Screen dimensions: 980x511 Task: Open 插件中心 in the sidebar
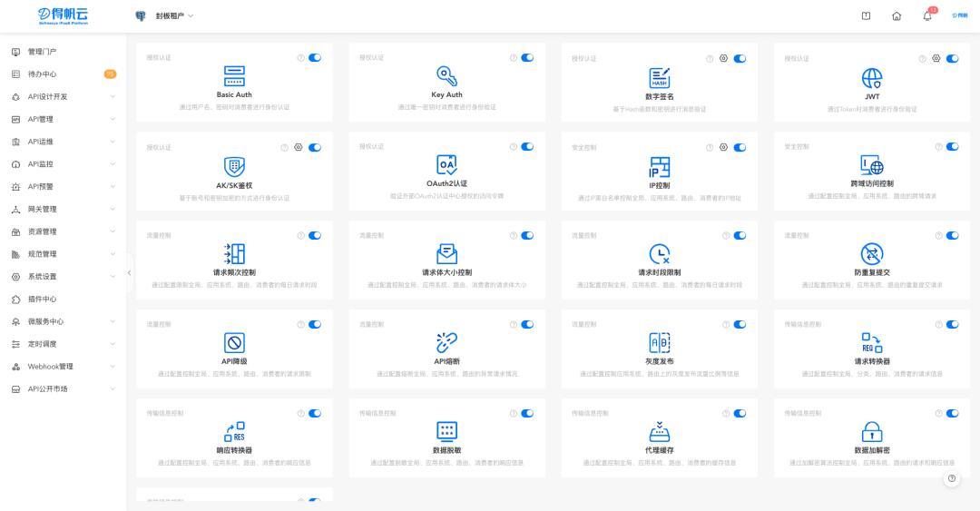tap(42, 299)
